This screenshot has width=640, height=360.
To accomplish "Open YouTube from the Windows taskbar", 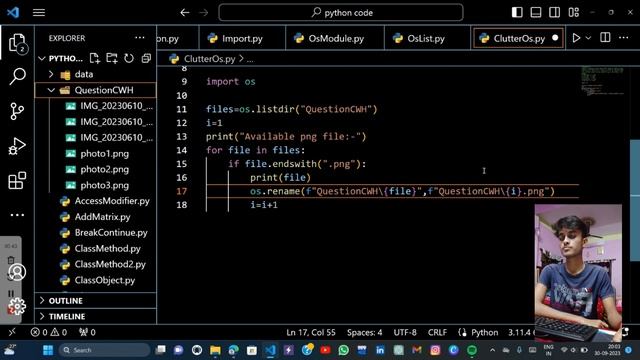I will [325, 350].
